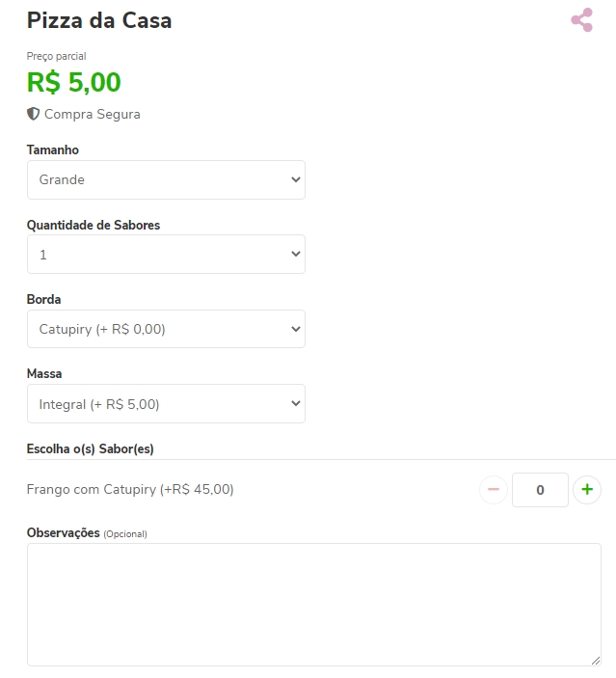The image size is (616, 678).
Task: Add one Frango com Catupiry with plus
Action: click(x=587, y=490)
